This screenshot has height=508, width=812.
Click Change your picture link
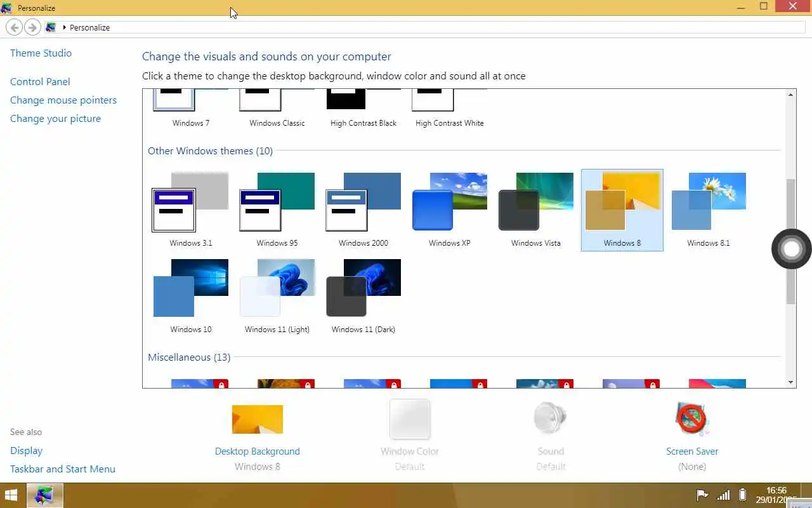[55, 118]
